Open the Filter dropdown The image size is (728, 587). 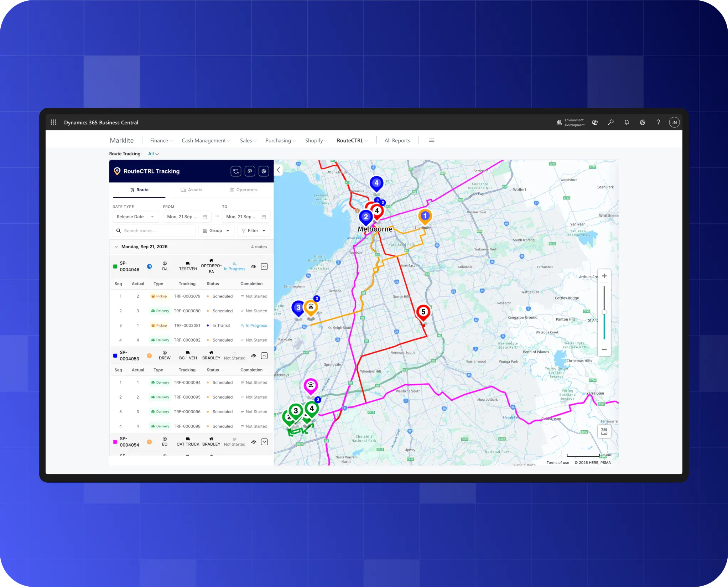[x=254, y=231]
